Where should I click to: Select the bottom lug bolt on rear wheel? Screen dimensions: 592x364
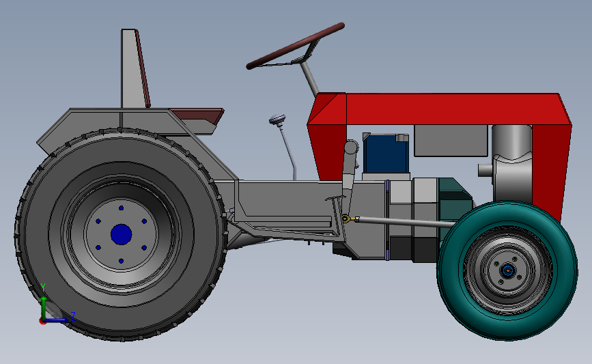click(121, 261)
